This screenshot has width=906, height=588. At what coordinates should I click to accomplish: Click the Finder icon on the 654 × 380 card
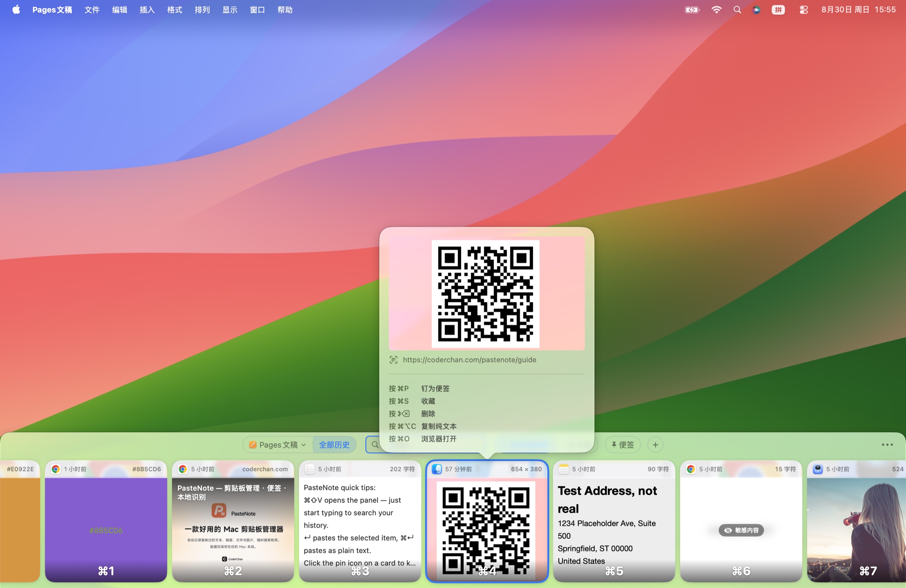(x=437, y=469)
